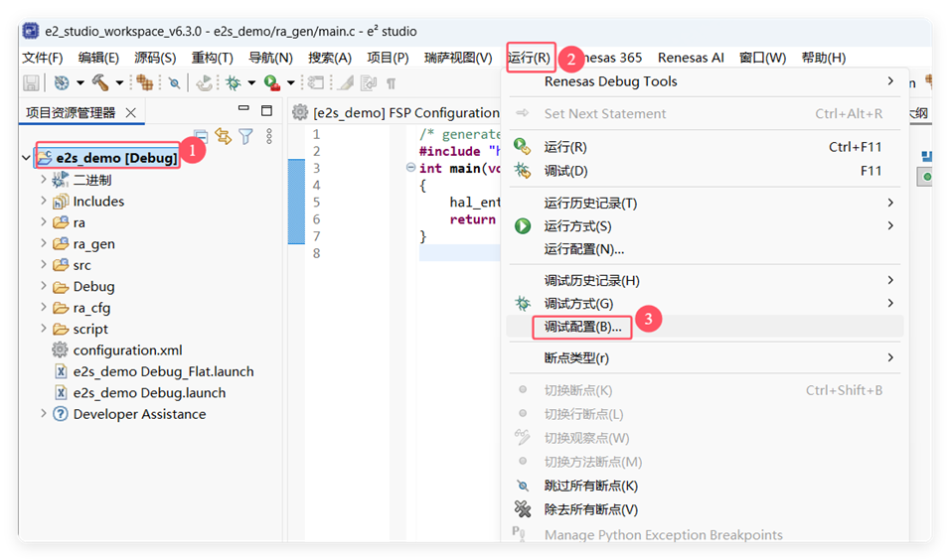The width and height of the screenshot is (950, 560).
Task: Click the green bug Debug toolbar icon
Action: click(234, 82)
